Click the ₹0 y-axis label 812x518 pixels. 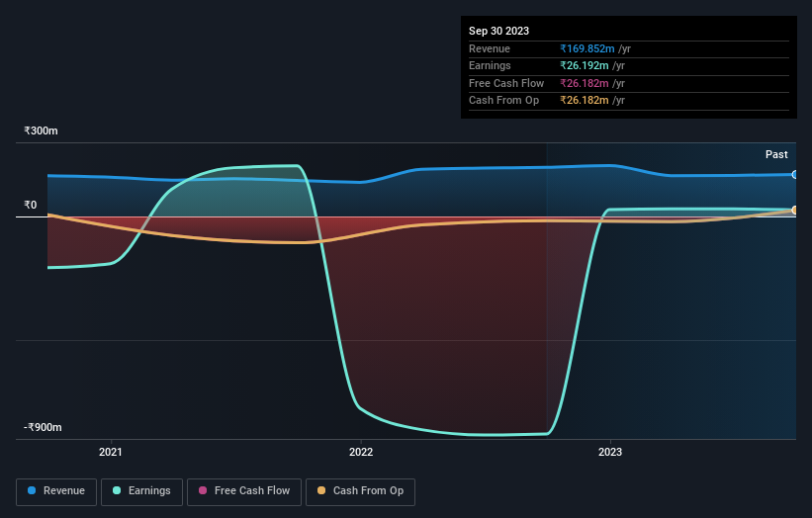[31, 205]
